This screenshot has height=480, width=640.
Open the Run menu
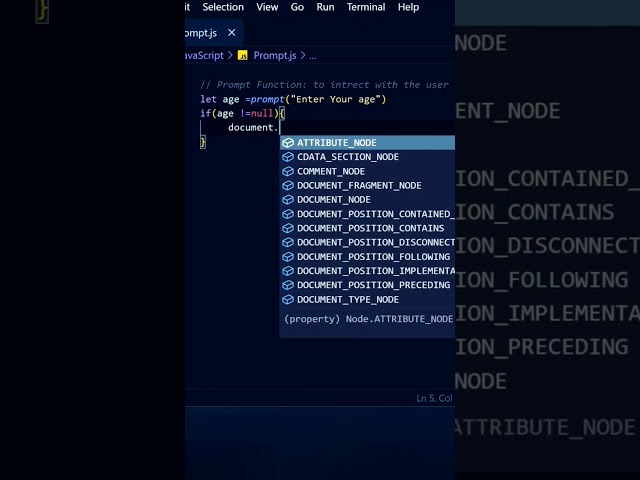click(x=325, y=7)
